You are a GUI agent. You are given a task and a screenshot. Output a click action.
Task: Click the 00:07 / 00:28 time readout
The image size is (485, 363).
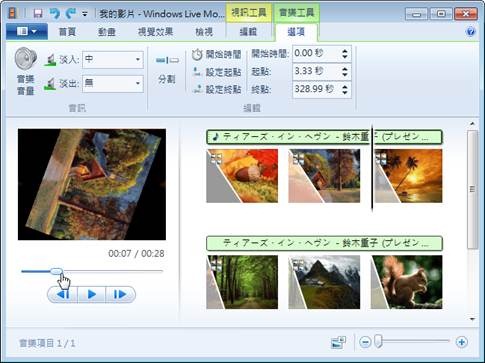(136, 254)
